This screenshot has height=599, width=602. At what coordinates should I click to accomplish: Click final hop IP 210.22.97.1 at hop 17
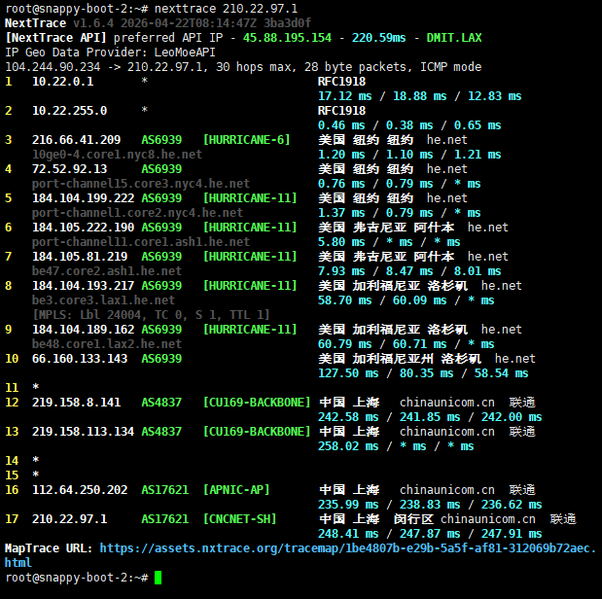tap(69, 519)
